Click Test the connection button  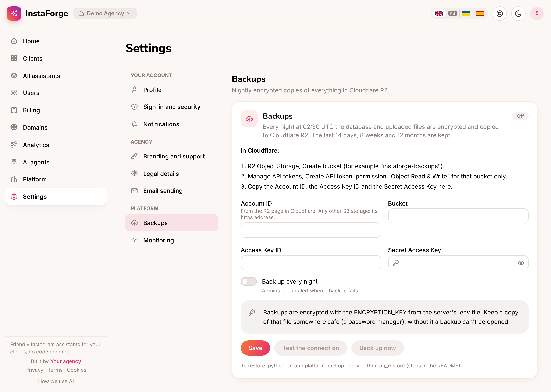(x=311, y=348)
